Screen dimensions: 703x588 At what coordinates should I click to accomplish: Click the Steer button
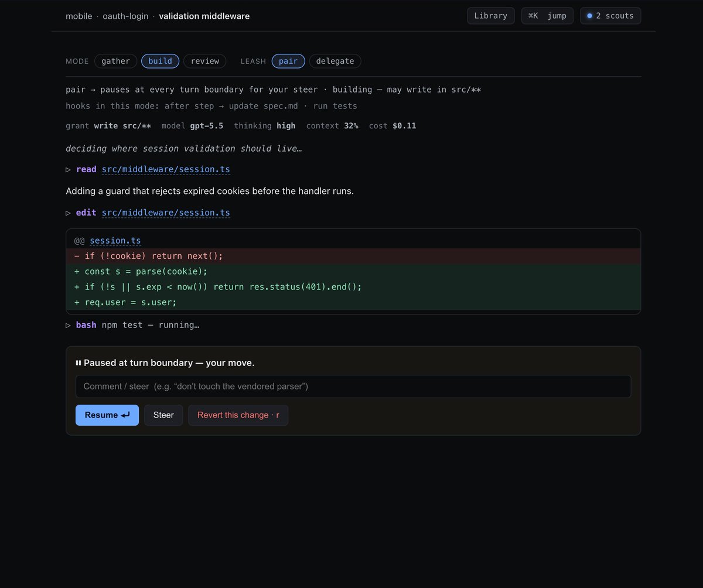coord(163,415)
